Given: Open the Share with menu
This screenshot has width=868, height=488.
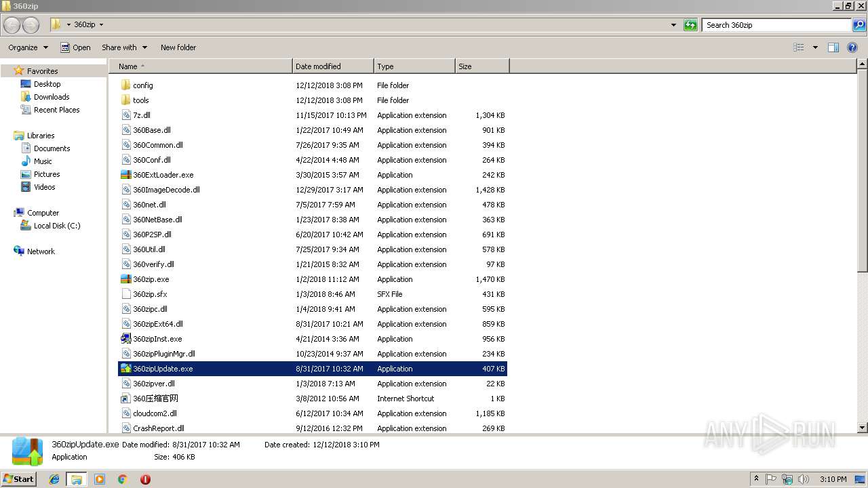Looking at the screenshot, I should pos(124,47).
